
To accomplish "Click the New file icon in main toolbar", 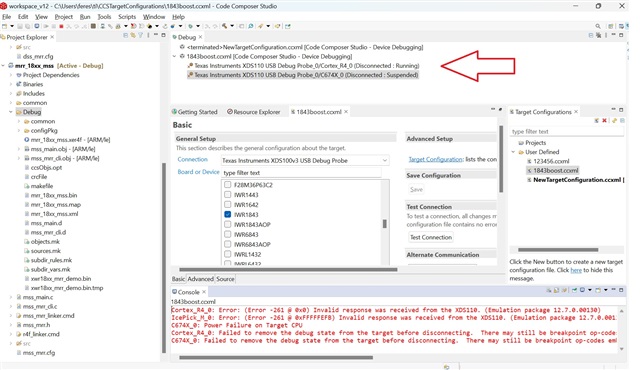I will pyautogui.click(x=4, y=26).
